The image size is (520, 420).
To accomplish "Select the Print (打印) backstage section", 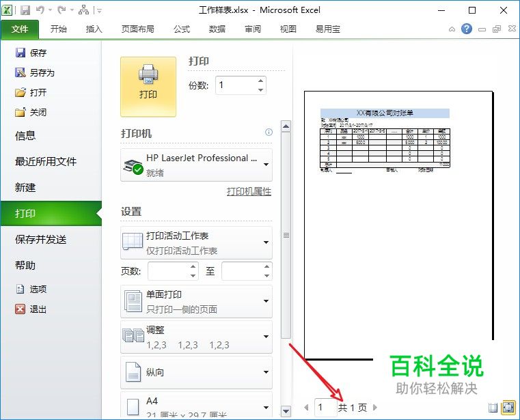I will pos(51,214).
